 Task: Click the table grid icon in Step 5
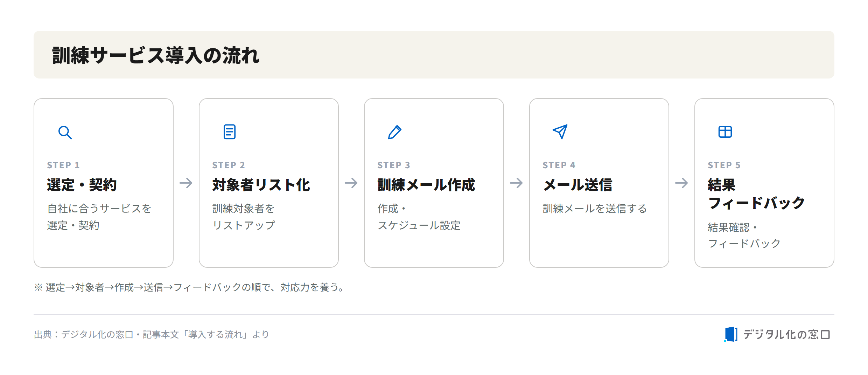pos(725,132)
